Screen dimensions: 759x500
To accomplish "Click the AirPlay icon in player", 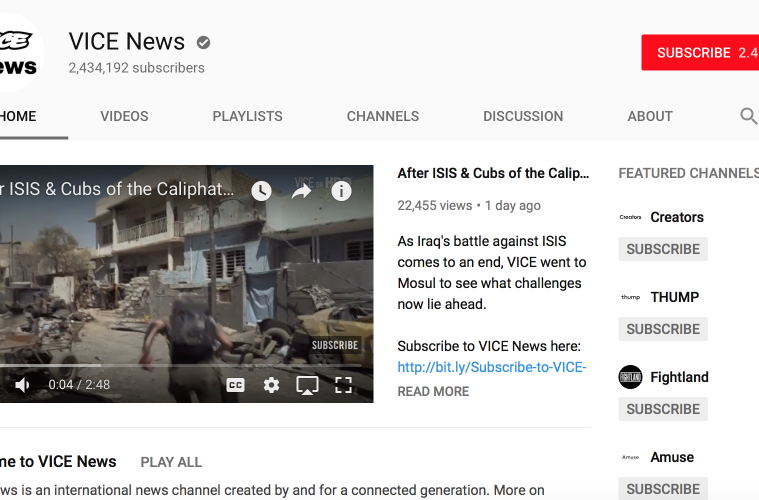I will click(307, 385).
